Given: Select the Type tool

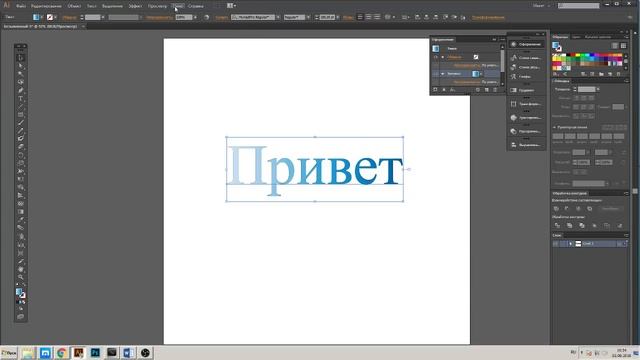Looking at the screenshot, I should click(x=21, y=98).
